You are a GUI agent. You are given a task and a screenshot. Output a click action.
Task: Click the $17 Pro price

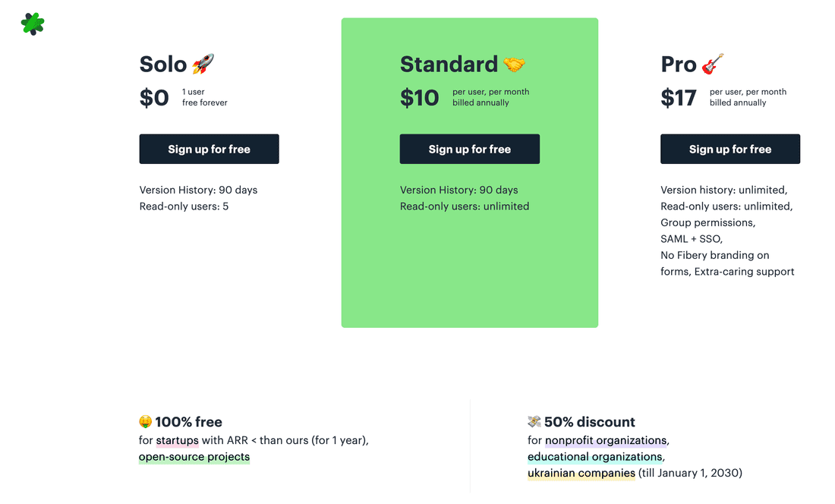point(679,98)
